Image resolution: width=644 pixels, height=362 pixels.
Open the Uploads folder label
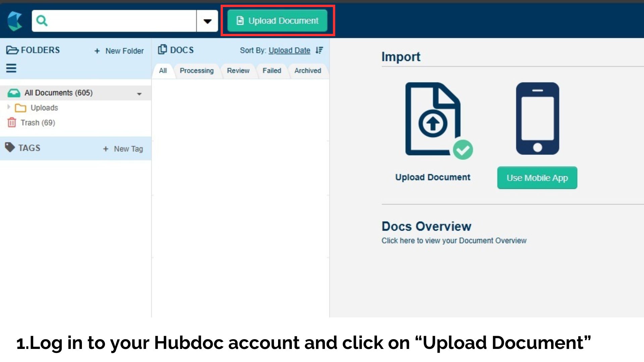click(x=44, y=108)
